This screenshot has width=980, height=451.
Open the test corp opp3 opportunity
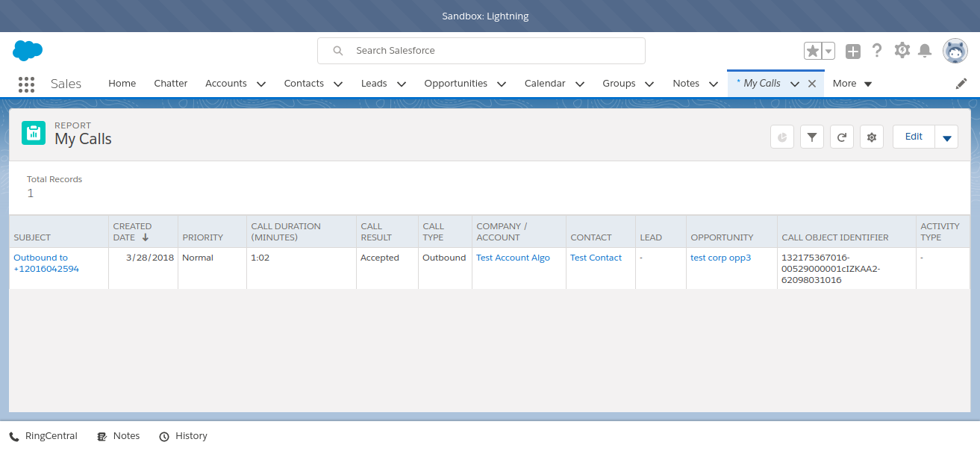(720, 258)
